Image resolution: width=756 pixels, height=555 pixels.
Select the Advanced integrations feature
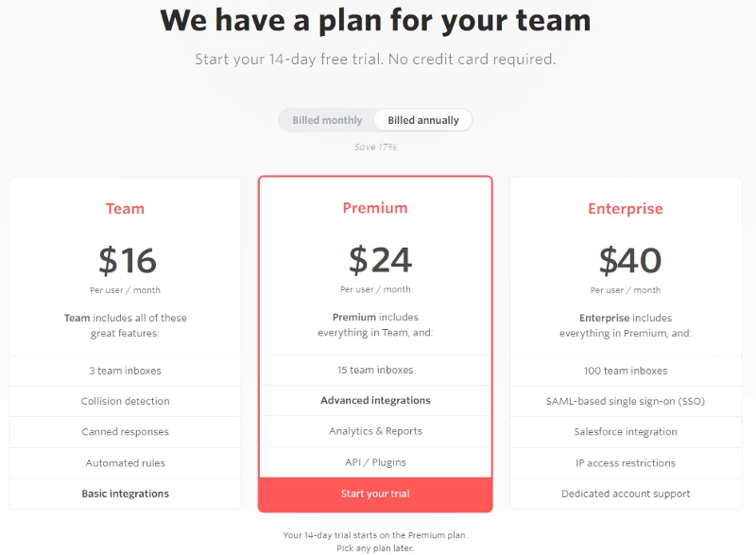pyautogui.click(x=375, y=401)
